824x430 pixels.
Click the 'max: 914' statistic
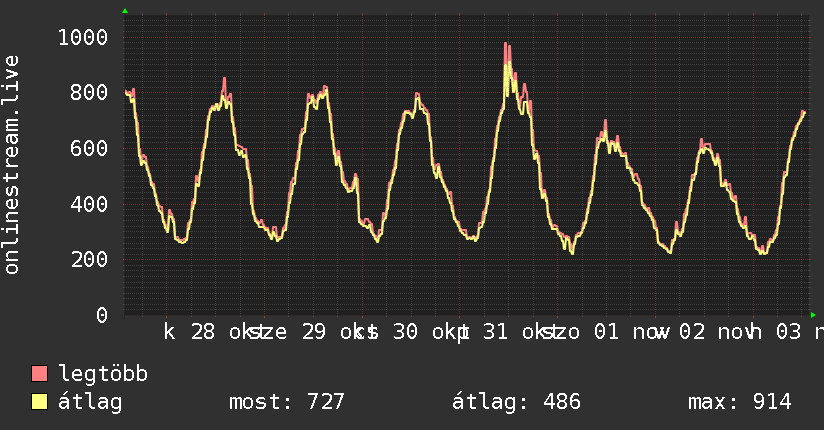tap(740, 402)
